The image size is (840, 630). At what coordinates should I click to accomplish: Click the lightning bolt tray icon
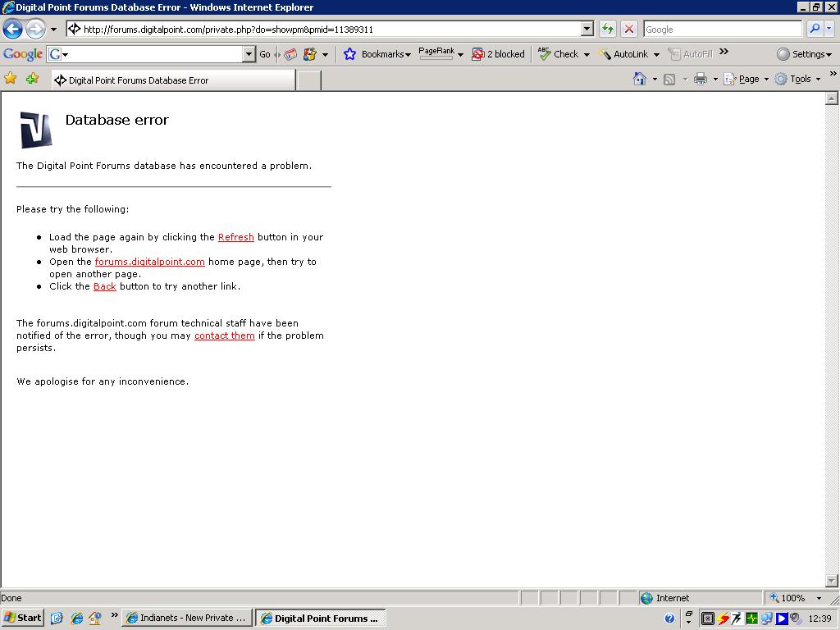[x=723, y=619]
